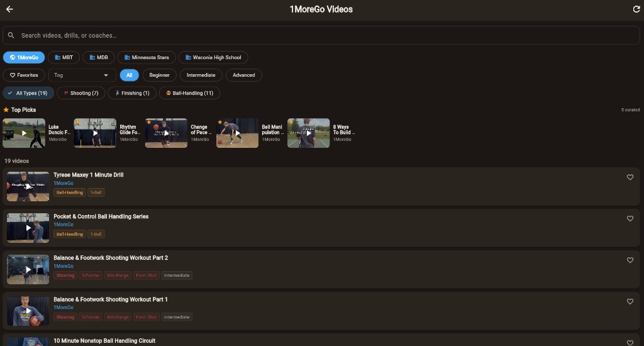Play the Luke Doncic top pick thumbnail
644x346 pixels.
point(24,133)
